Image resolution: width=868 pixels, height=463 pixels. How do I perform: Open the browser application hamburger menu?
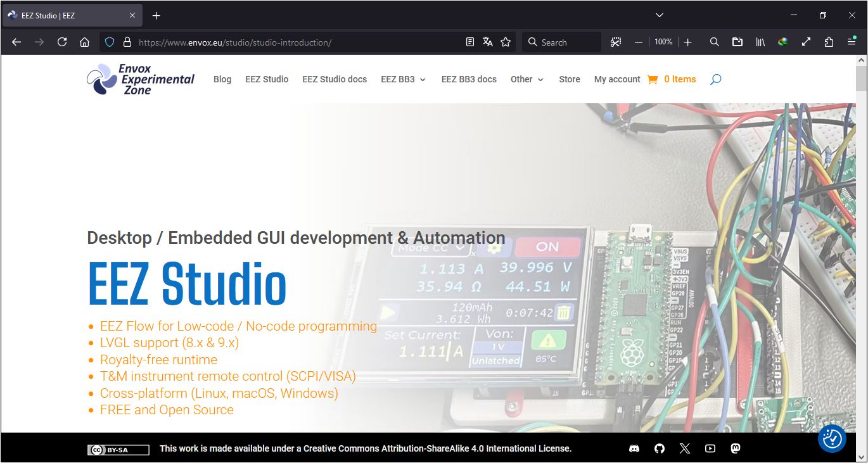pyautogui.click(x=852, y=42)
